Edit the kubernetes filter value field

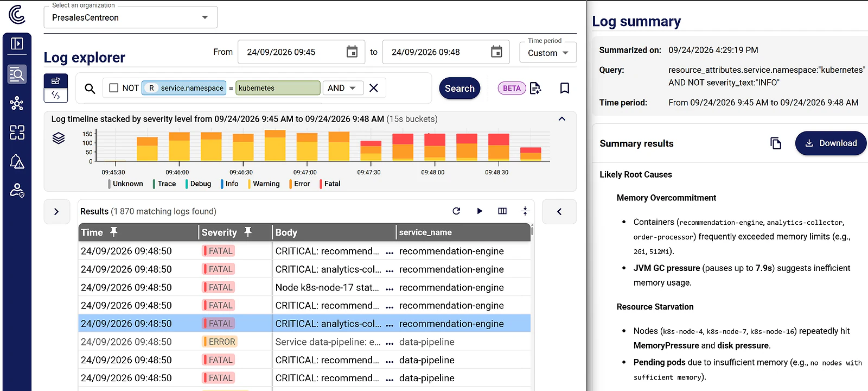click(278, 88)
